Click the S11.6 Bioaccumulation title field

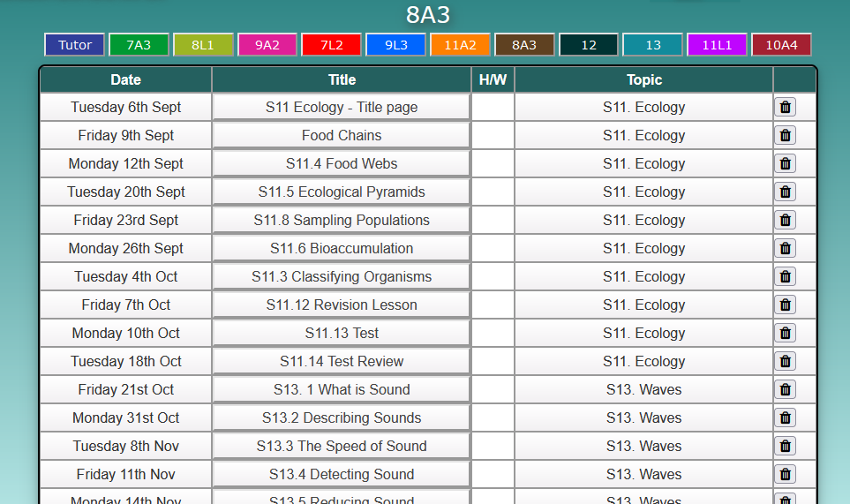coord(342,248)
